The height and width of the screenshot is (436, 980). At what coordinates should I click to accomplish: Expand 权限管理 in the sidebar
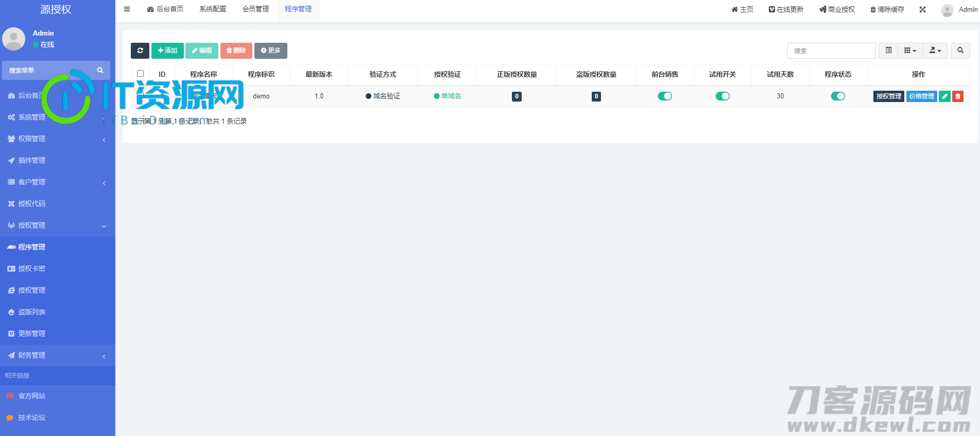[57, 139]
